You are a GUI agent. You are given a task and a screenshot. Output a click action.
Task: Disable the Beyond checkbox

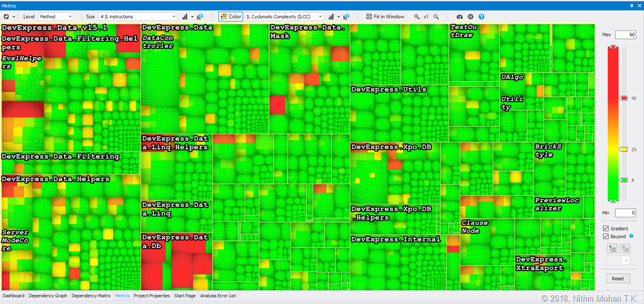click(x=606, y=237)
